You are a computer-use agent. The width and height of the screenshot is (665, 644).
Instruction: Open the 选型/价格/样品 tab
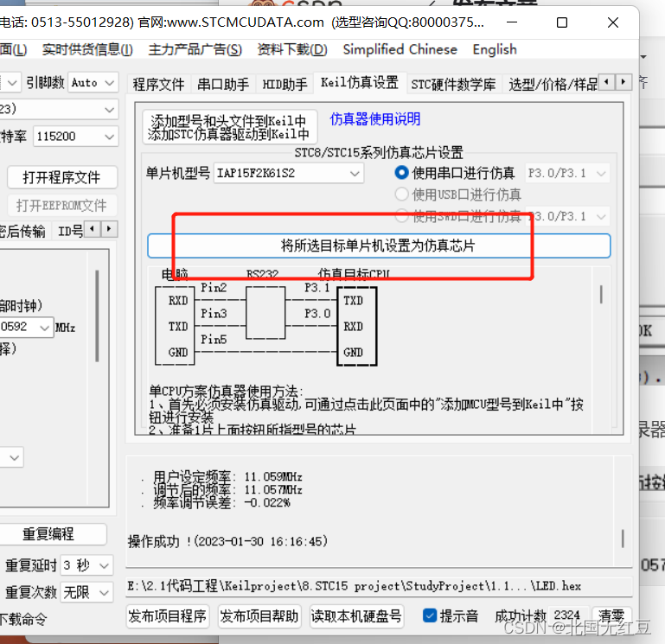tap(553, 84)
